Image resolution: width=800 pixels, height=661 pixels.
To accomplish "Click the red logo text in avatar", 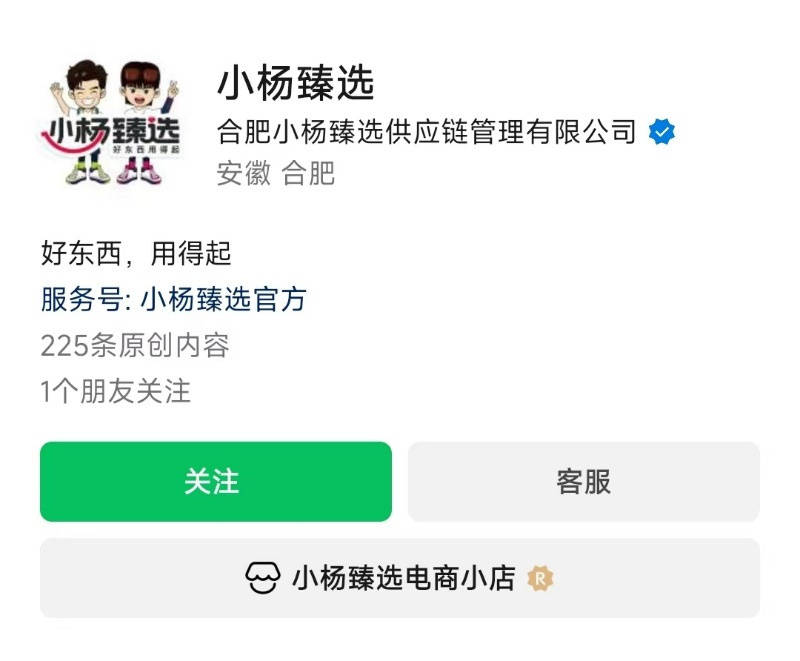I will coord(111,132).
